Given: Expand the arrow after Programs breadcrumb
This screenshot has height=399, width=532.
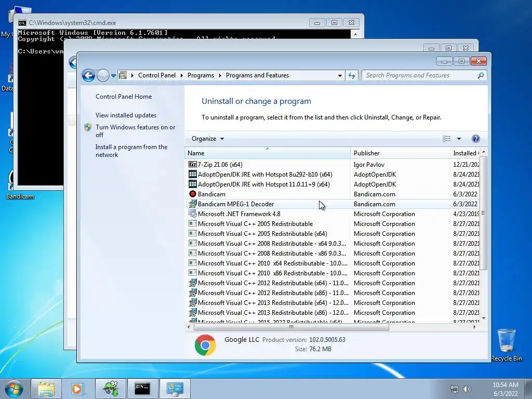Looking at the screenshot, I should tap(220, 75).
